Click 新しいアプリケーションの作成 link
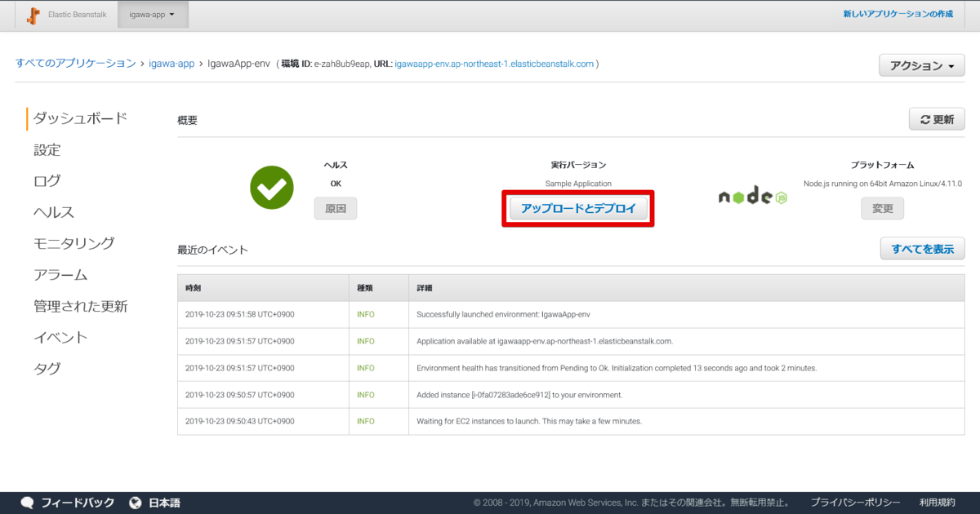This screenshot has width=980, height=514. (x=898, y=14)
